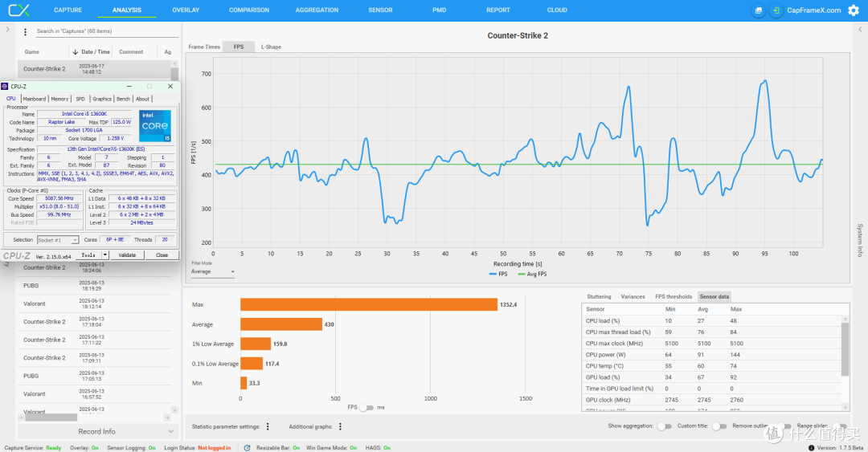The image size is (868, 452).
Task: Click the Intel Core i5 logo in CPU-Z
Action: click(x=155, y=125)
